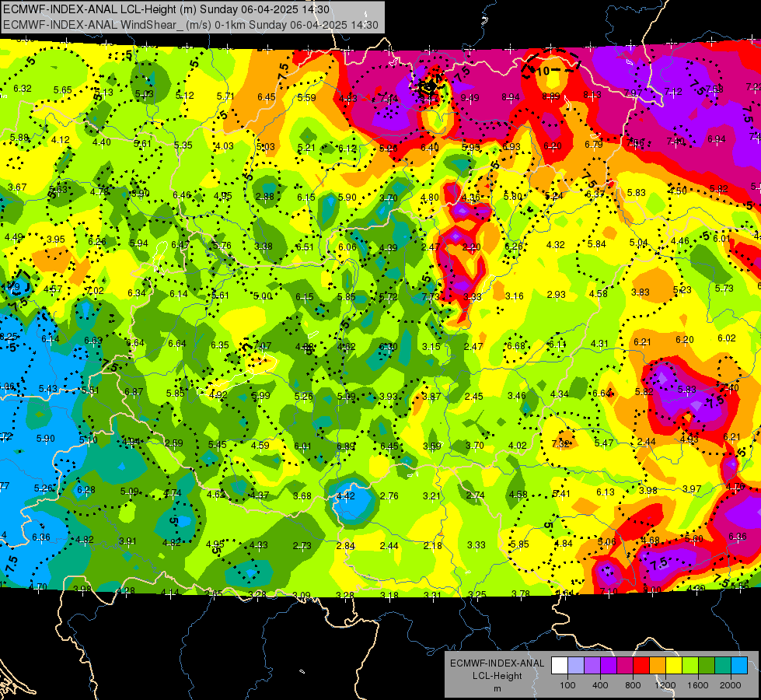Click the wind shear value 2.93
Viewport: 761px width, 700px height.
click(557, 294)
